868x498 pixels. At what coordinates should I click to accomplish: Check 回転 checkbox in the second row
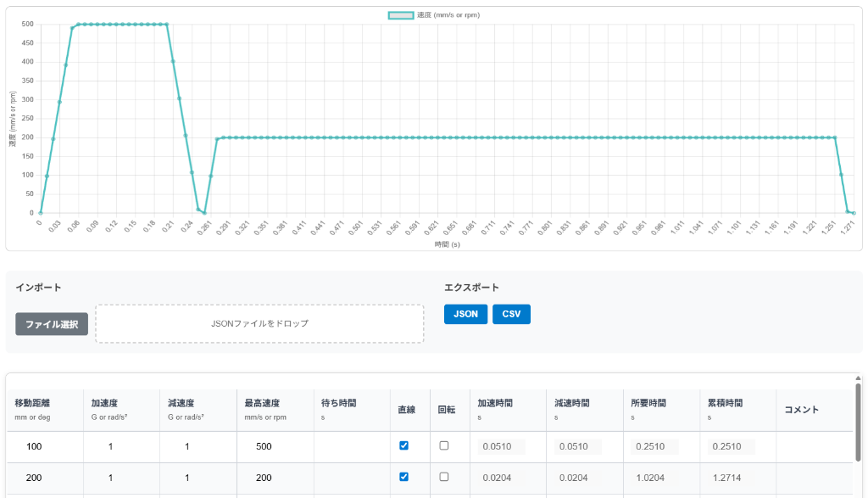(x=444, y=477)
